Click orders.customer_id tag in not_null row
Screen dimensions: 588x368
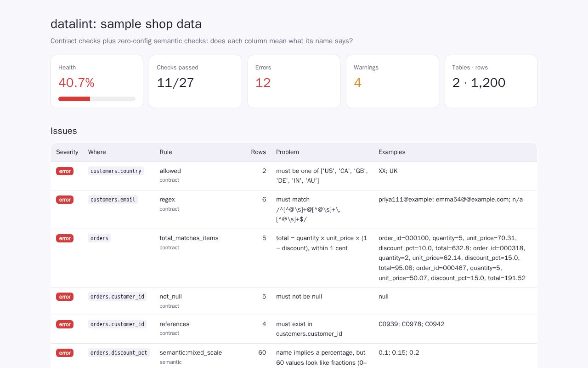point(117,297)
